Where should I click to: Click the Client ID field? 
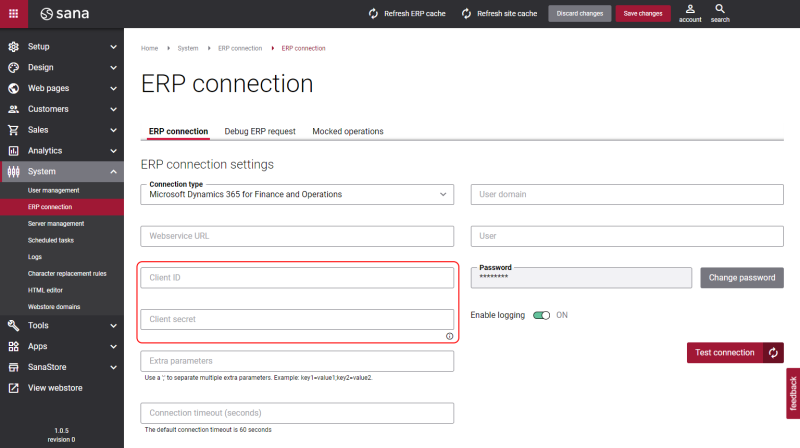[x=297, y=278]
